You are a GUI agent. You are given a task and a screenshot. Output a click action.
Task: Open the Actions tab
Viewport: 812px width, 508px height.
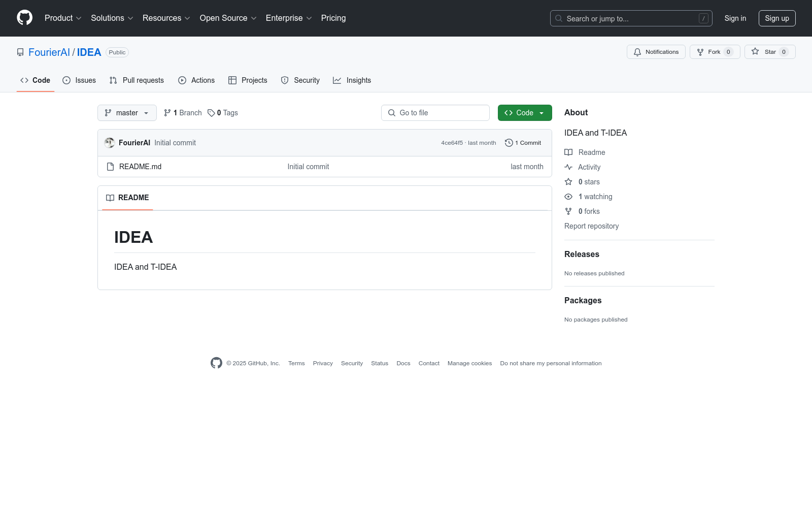(x=196, y=80)
